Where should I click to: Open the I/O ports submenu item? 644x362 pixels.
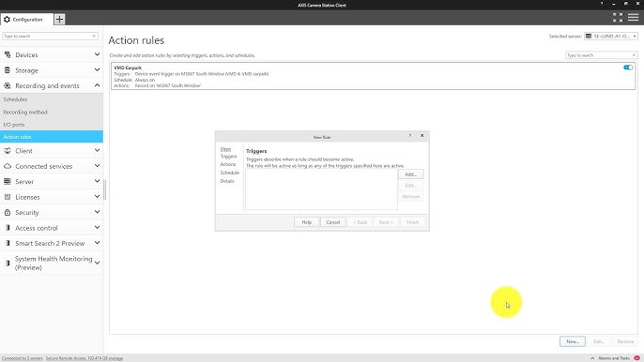52,125
